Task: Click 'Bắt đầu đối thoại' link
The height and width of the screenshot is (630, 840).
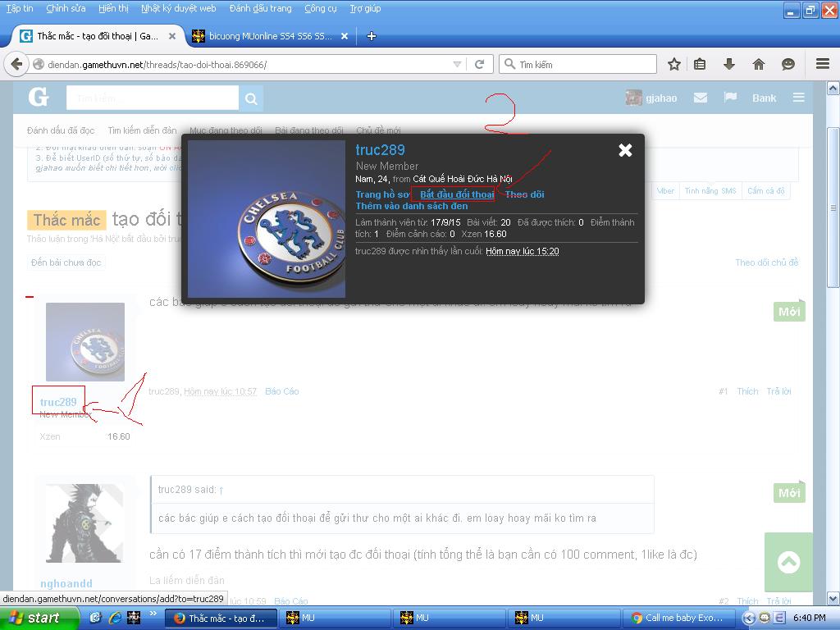Action: (x=457, y=194)
